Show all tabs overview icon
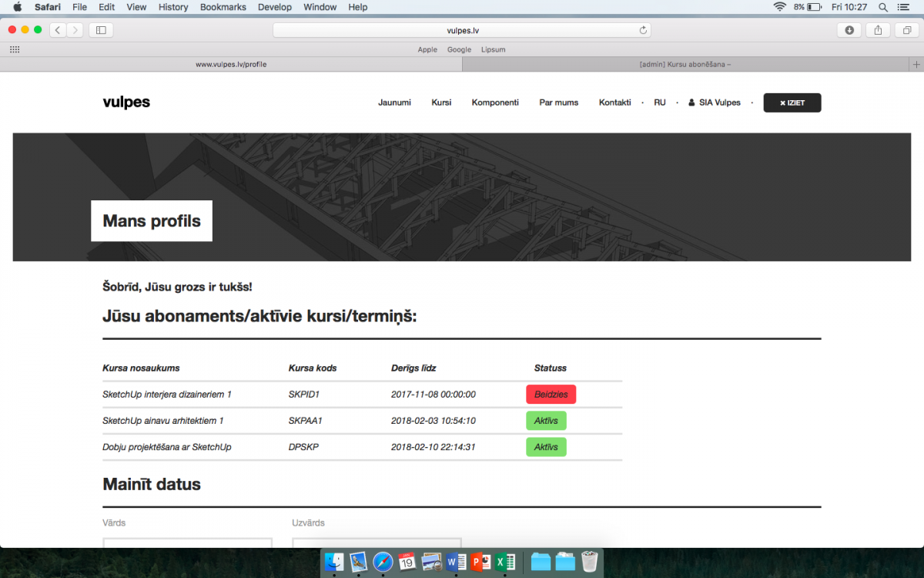The height and width of the screenshot is (578, 924). point(907,30)
